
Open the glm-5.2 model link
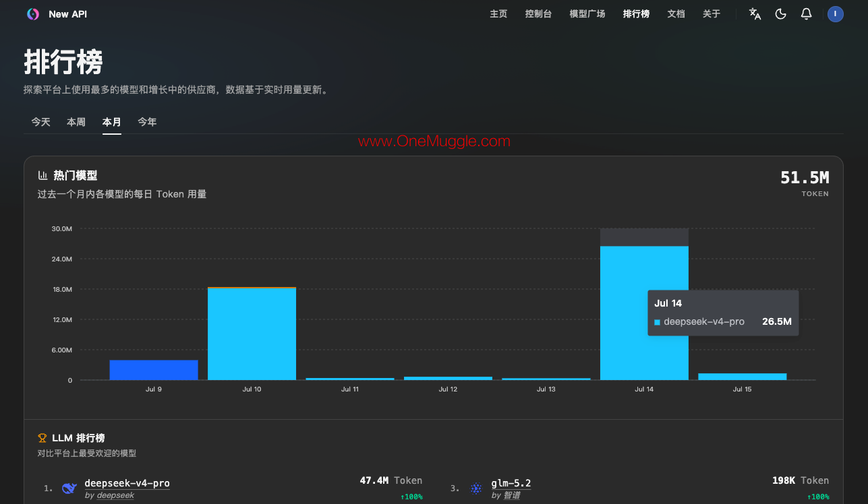click(x=511, y=483)
